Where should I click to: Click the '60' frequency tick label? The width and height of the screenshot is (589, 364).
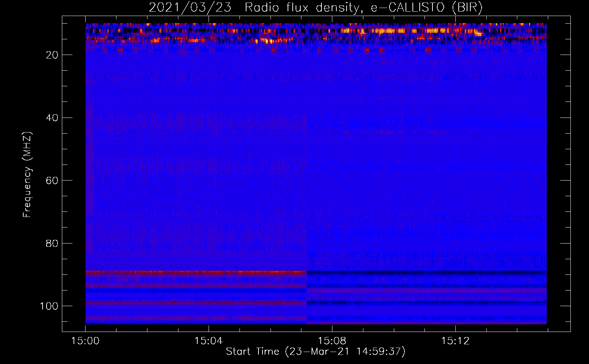click(52, 181)
